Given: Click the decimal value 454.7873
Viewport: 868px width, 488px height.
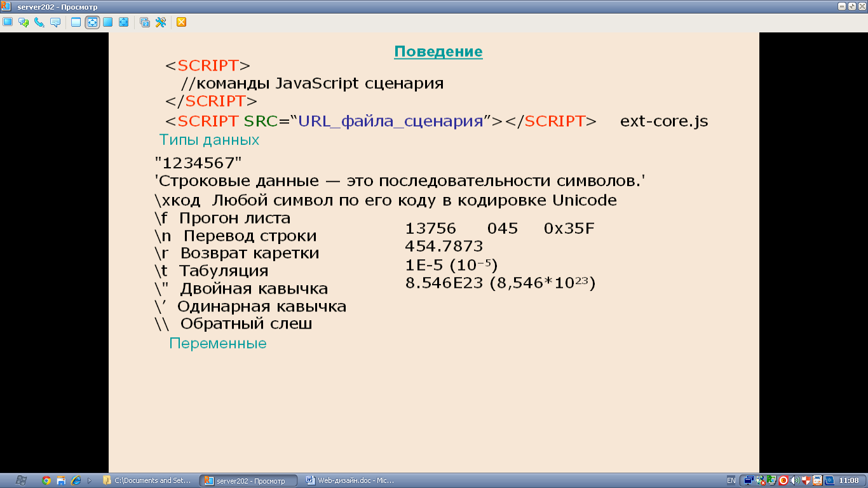Looking at the screenshot, I should [x=444, y=247].
